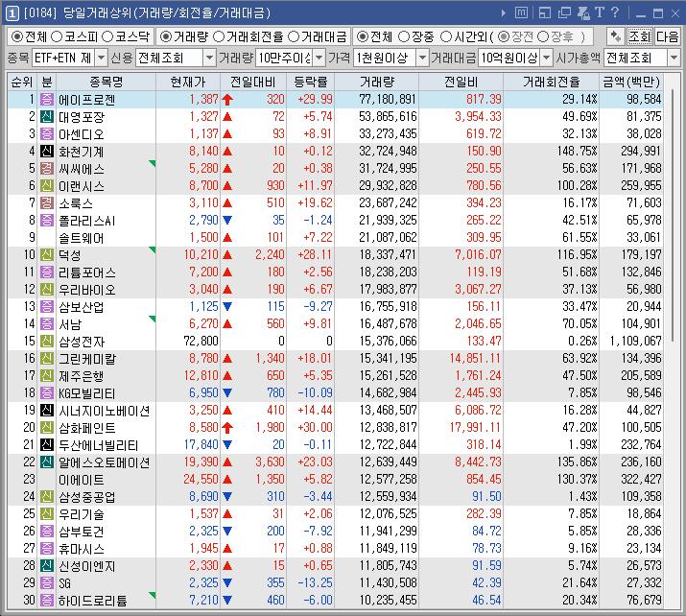Click the 경 badge of 씨씨에스 row
Viewport: 686px width, 616px height.
47,169
